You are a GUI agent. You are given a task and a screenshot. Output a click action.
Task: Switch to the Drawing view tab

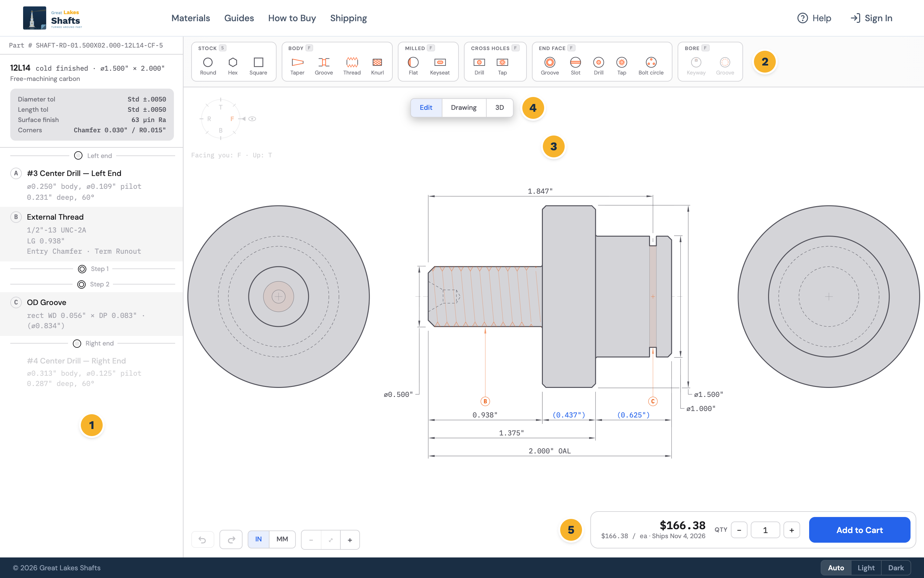(464, 108)
